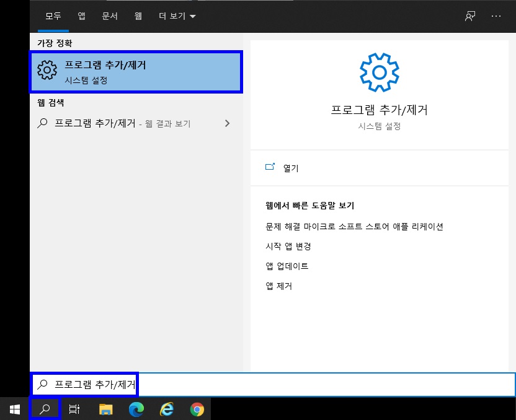This screenshot has height=420, width=516.
Task: Click the gear icon next to 프로그램 추가/제거 result
Action: point(47,70)
